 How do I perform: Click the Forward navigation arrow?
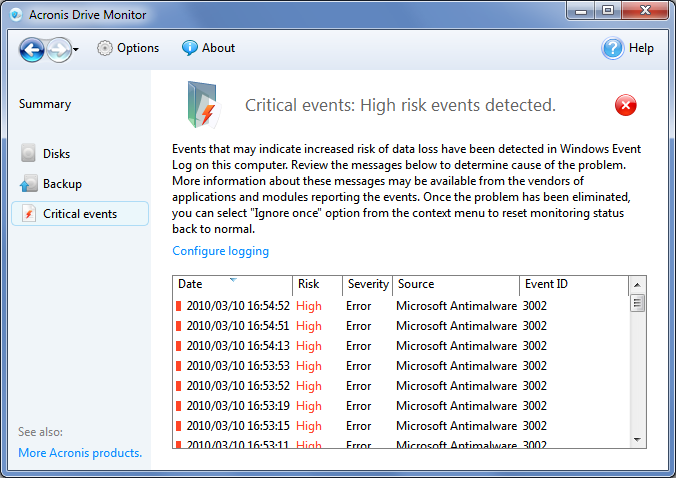coord(59,50)
